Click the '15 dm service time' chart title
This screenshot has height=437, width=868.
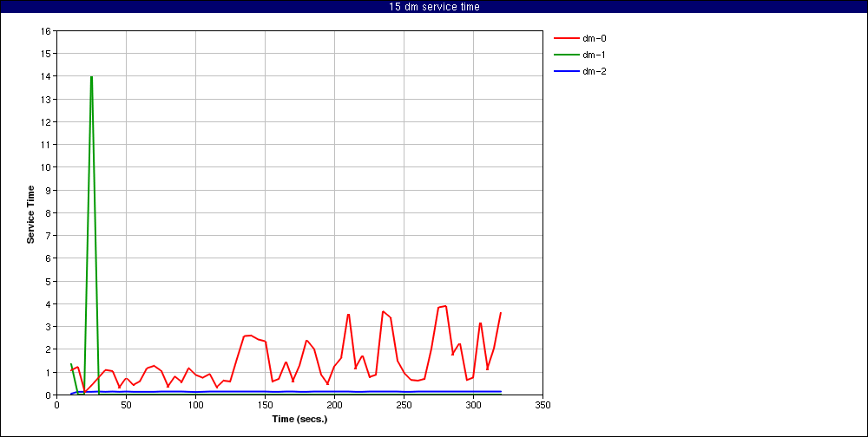(x=434, y=7)
